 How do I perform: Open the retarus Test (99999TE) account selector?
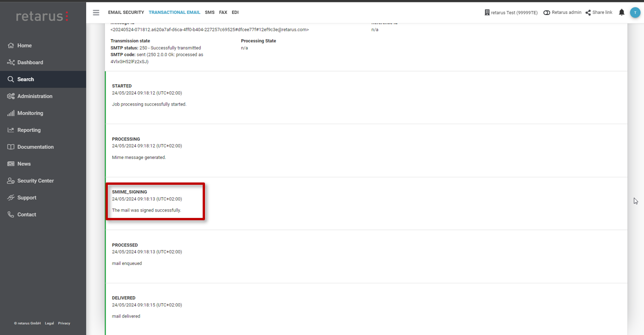pyautogui.click(x=511, y=12)
